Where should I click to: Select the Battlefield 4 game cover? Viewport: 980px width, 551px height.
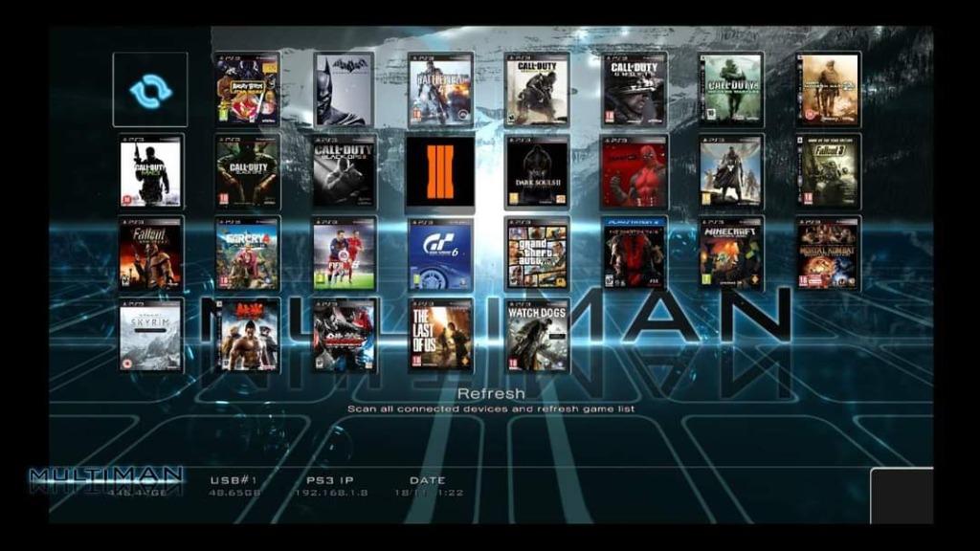[x=440, y=90]
